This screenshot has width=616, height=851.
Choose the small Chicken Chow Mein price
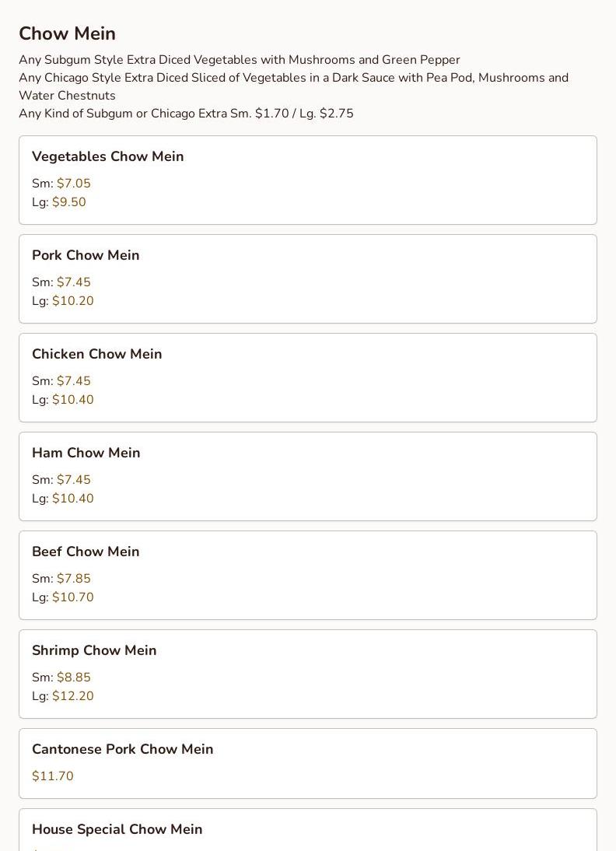[74, 381]
